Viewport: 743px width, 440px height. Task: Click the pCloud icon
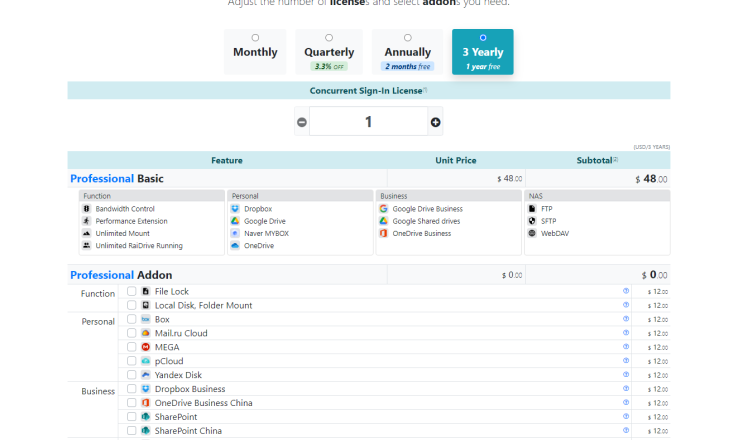[x=146, y=361]
